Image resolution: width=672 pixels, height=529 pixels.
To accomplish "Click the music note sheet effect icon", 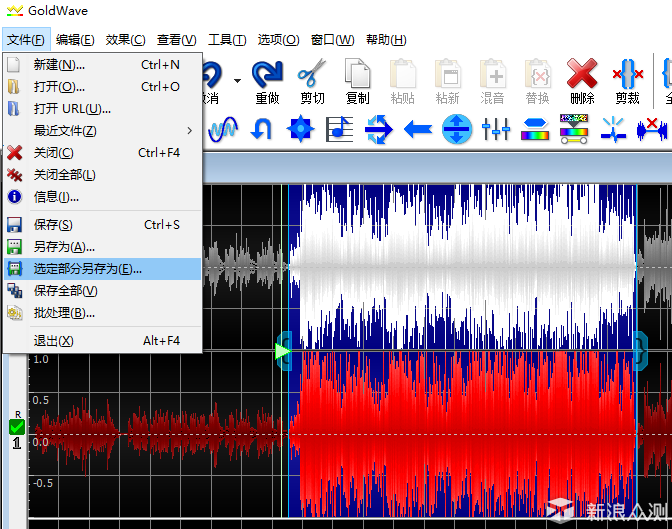I will (339, 129).
